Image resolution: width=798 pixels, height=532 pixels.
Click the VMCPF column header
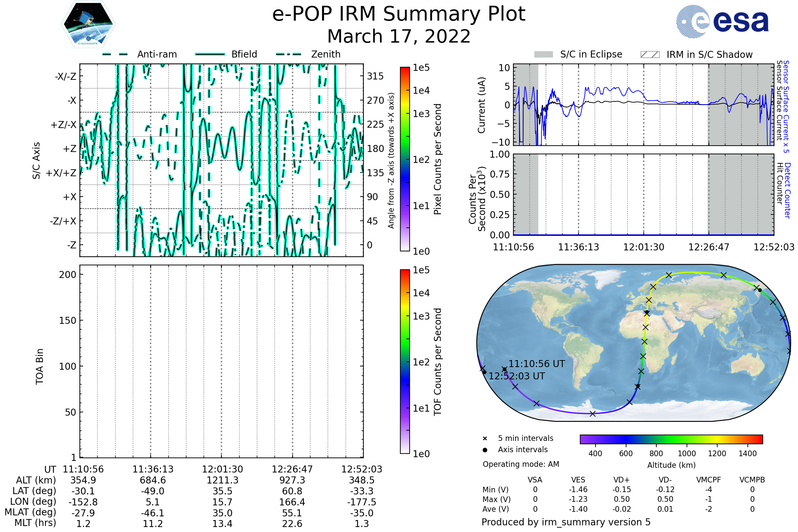point(708,480)
